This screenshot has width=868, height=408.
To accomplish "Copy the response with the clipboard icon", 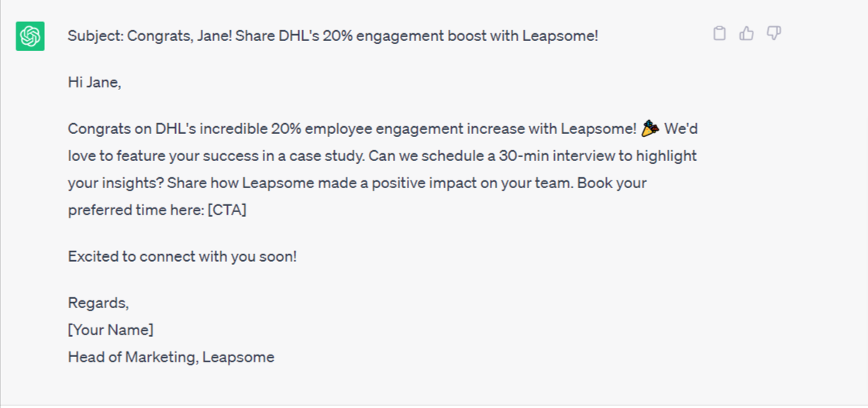I will tap(719, 34).
